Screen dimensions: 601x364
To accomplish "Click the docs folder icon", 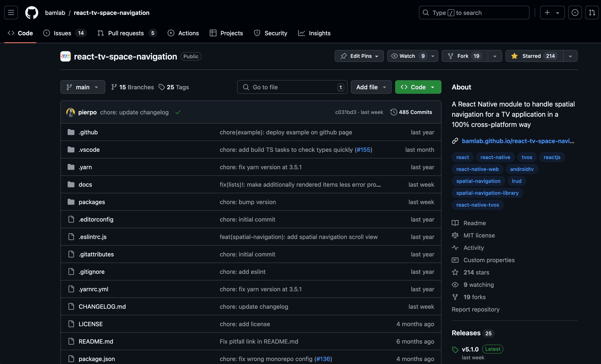I will pos(71,185).
